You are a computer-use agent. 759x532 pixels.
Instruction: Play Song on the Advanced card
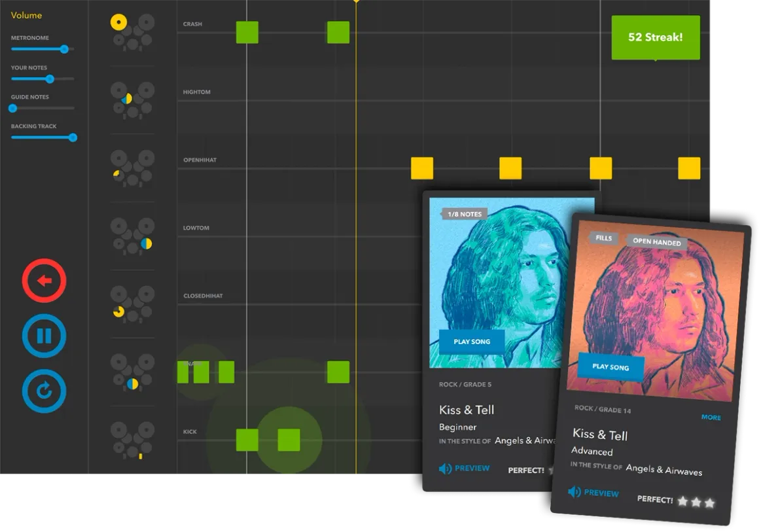pyautogui.click(x=610, y=367)
